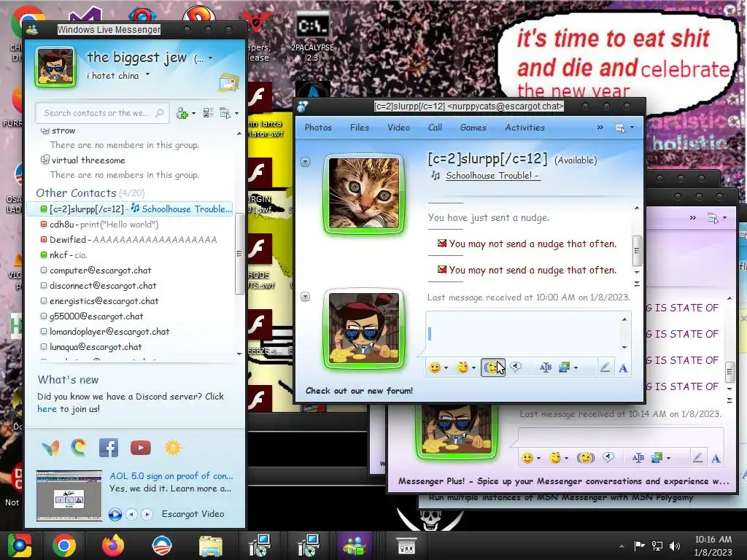Click the message input box in slurpp chat
This screenshot has width=747, height=560.
(x=522, y=332)
